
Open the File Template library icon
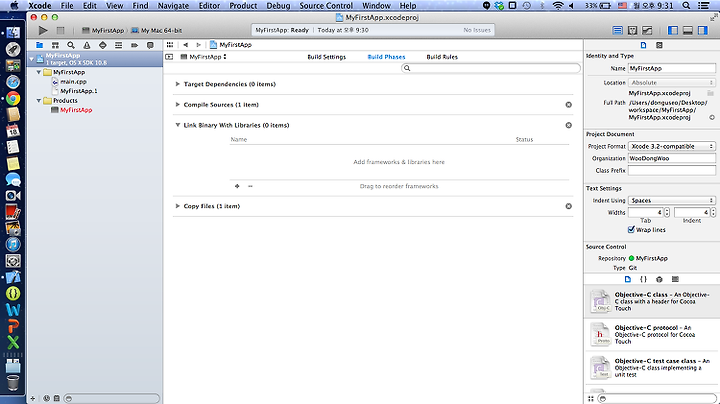(x=628, y=279)
